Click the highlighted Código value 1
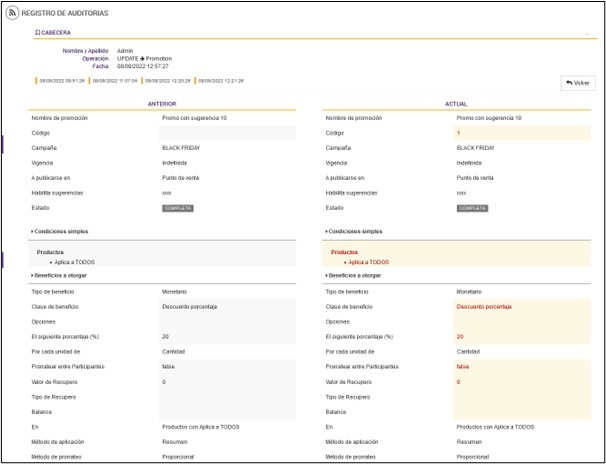606x464 pixels. (x=458, y=132)
